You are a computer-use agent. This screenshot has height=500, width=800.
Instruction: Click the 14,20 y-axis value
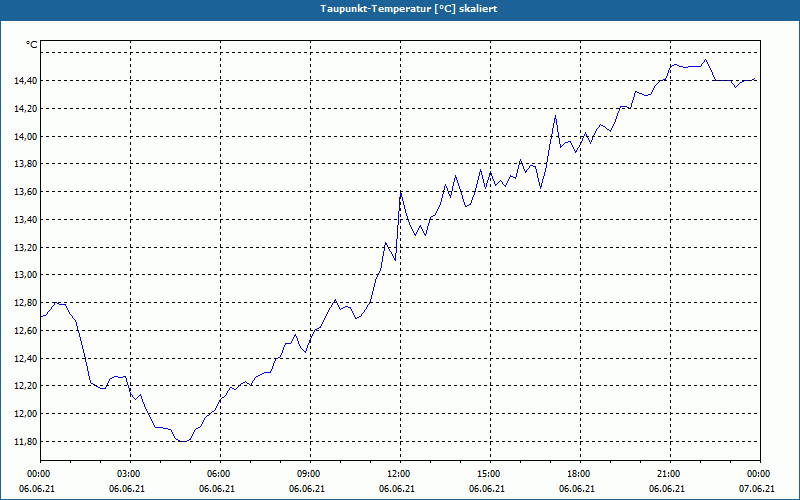tap(27, 109)
